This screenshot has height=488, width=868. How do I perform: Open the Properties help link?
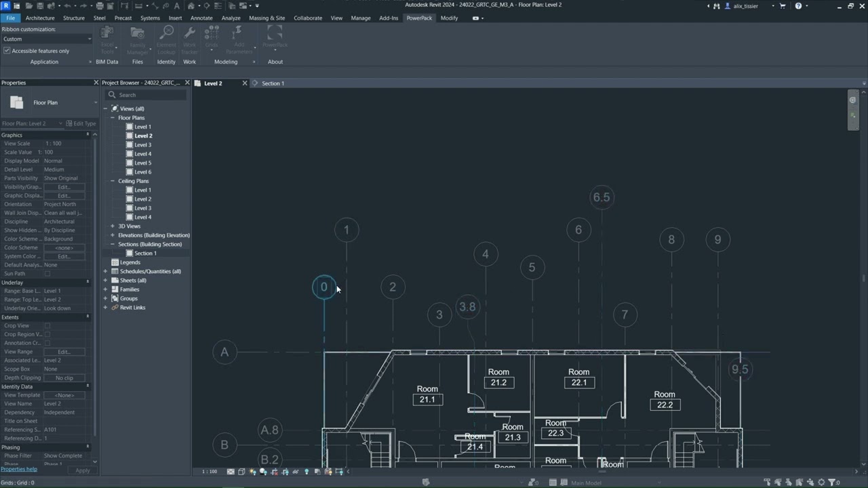pos(19,469)
